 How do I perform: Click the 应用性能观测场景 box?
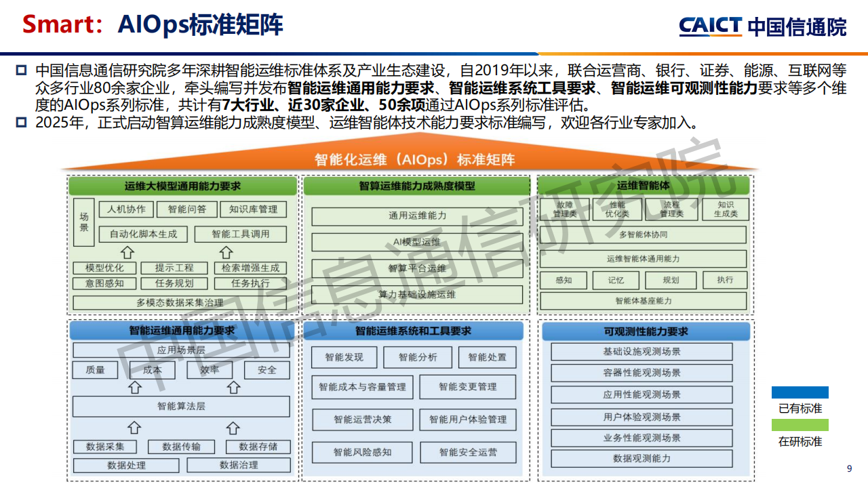pyautogui.click(x=642, y=394)
